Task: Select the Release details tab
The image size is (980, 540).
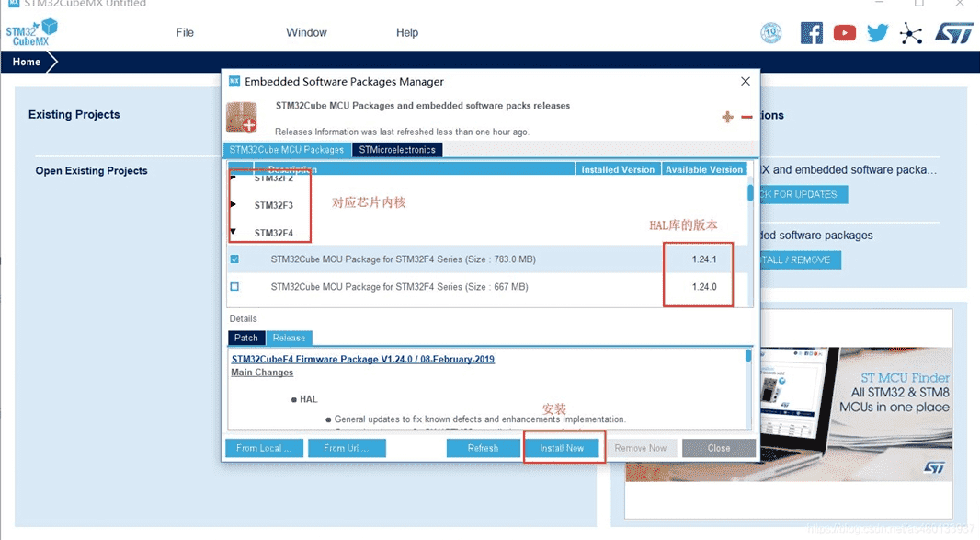Action: pos(289,338)
